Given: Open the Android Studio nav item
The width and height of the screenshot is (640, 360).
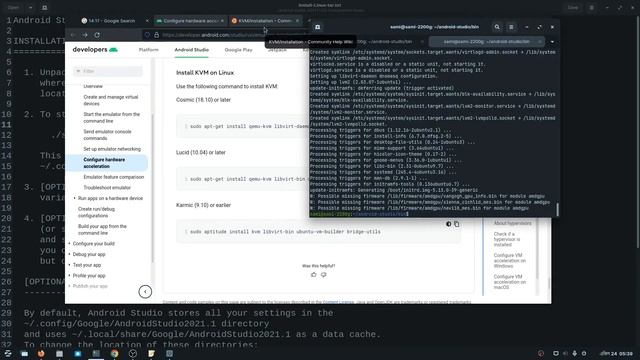Looking at the screenshot, I should [x=191, y=50].
